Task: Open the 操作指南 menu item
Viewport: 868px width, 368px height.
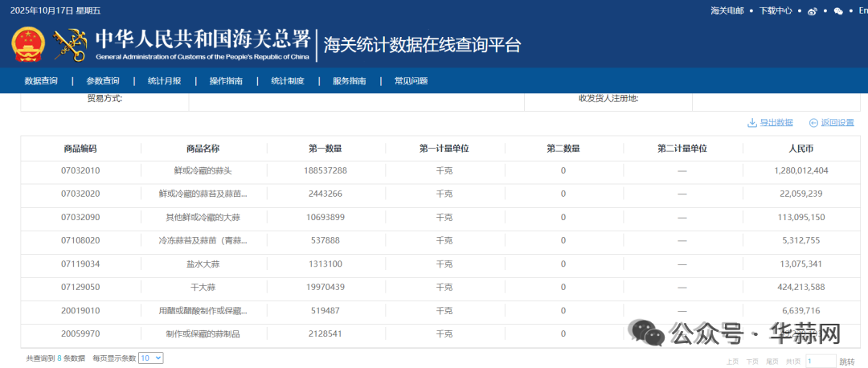Action: click(x=226, y=81)
